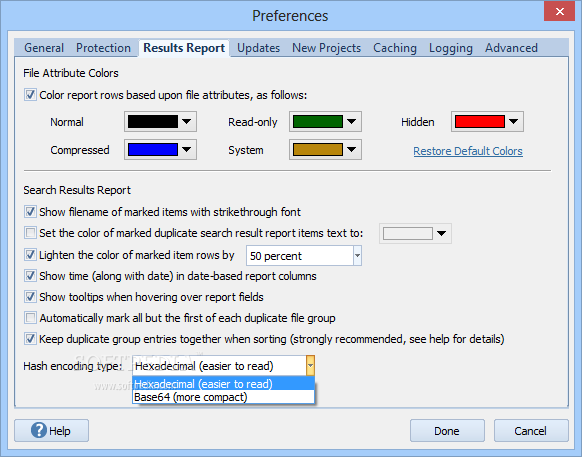Choose Base64 (more compact) option

(223, 397)
